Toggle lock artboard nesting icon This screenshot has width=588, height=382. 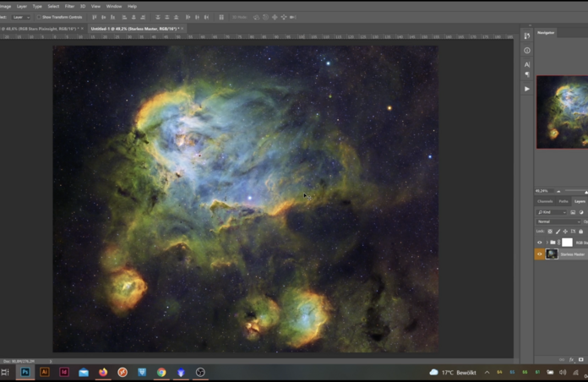[x=573, y=232]
